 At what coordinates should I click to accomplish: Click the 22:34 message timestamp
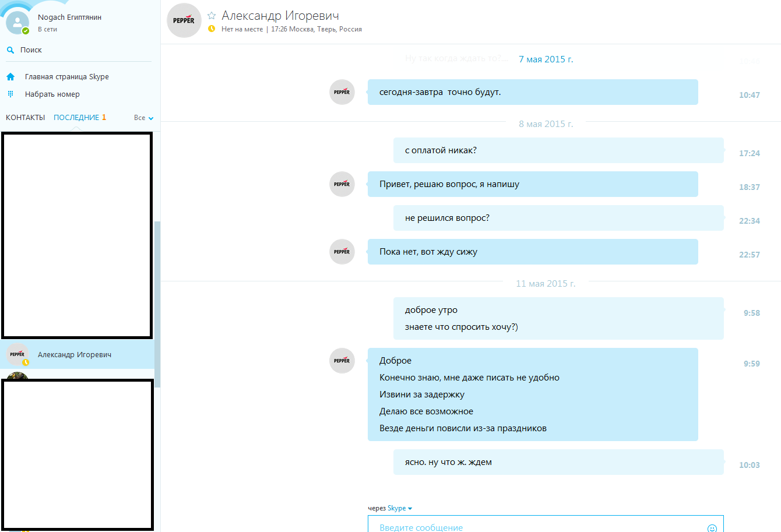(750, 221)
